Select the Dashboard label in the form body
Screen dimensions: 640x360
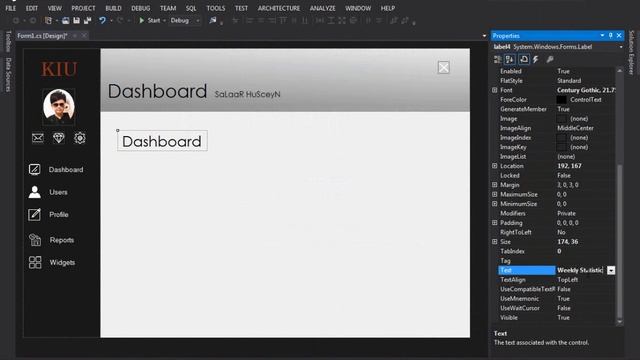[162, 141]
